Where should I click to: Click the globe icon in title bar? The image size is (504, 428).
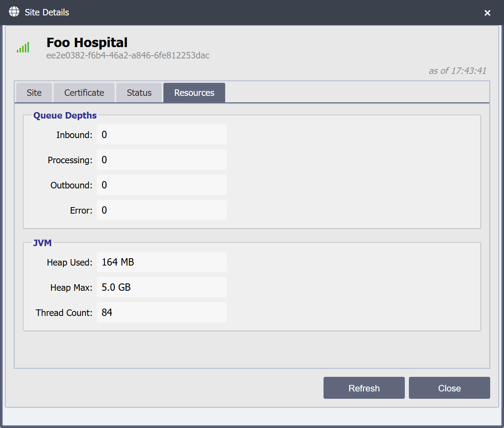coord(14,12)
